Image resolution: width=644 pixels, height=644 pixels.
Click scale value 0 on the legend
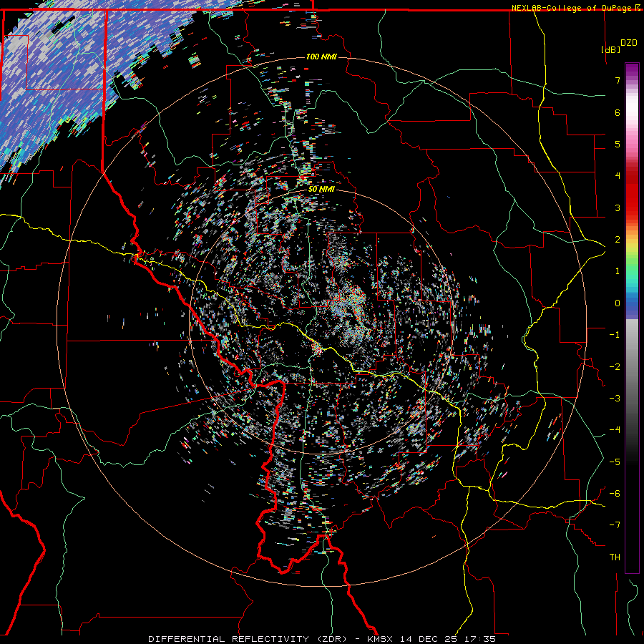[x=618, y=303]
